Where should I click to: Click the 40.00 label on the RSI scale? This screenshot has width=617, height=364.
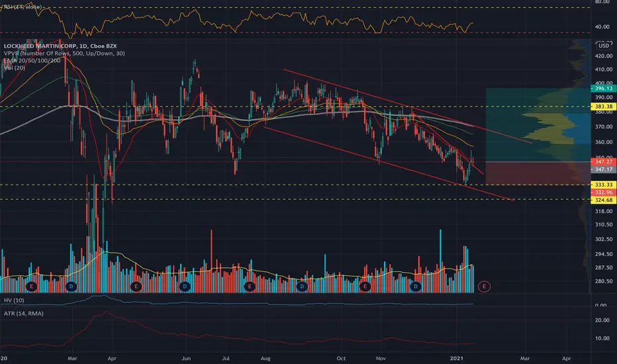tap(602, 27)
